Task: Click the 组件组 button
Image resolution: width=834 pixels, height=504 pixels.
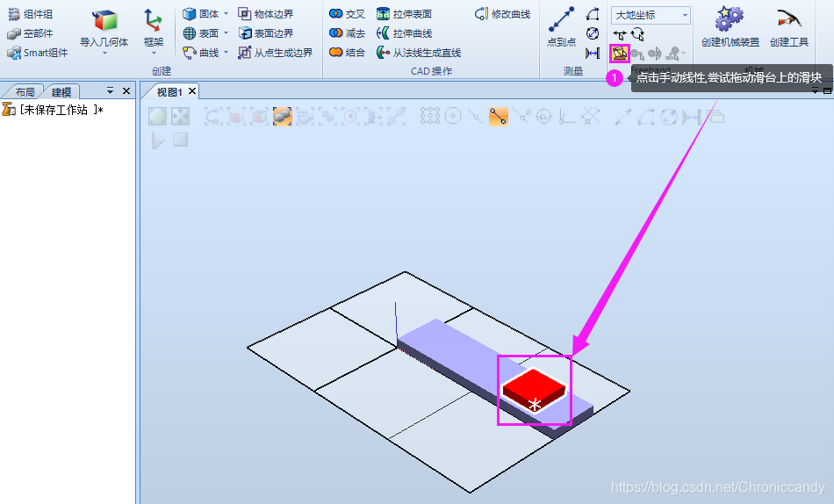Action: (x=31, y=14)
